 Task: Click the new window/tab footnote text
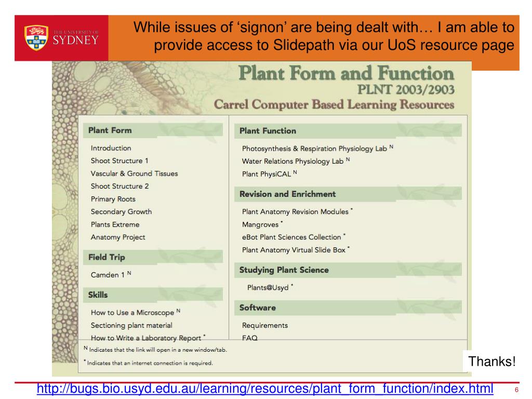(155, 350)
